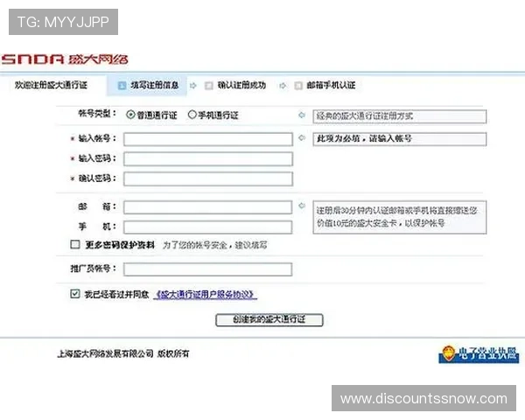Select the 手机通行证 radio button
The height and width of the screenshot is (420, 525).
tap(192, 115)
